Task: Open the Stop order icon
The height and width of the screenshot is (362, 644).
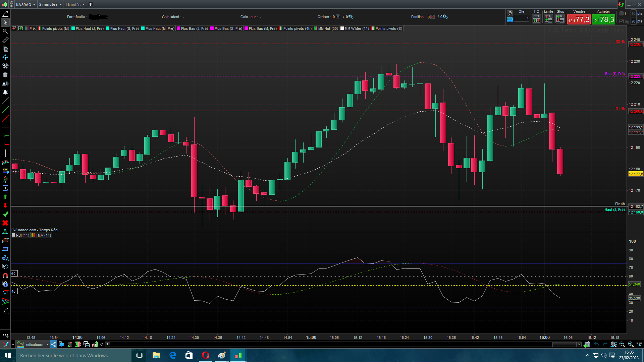Action: click(560, 19)
